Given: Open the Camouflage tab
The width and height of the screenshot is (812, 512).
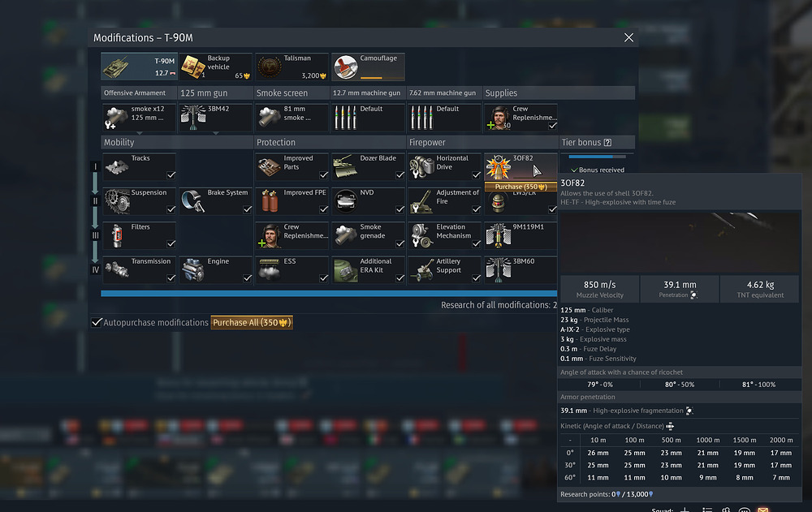Looking at the screenshot, I should [367, 67].
